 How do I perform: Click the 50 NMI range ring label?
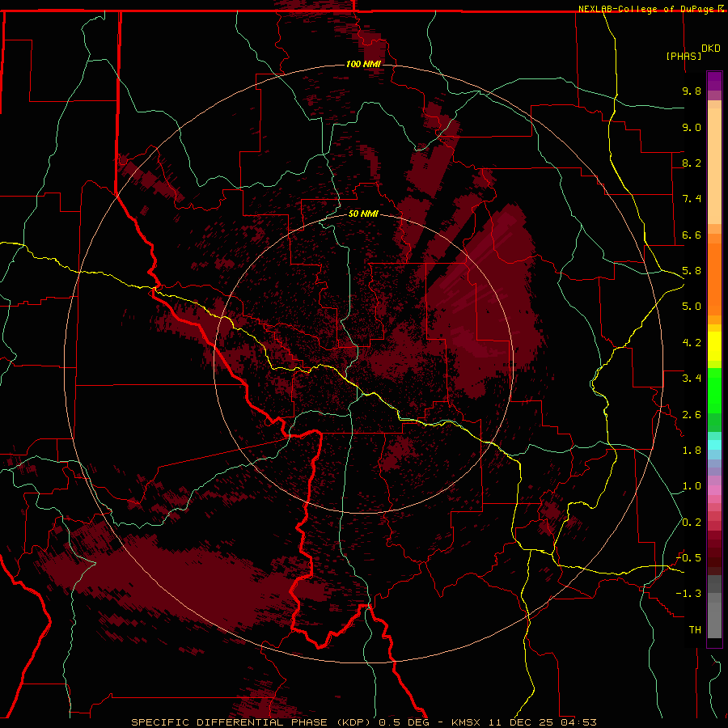pos(363,214)
